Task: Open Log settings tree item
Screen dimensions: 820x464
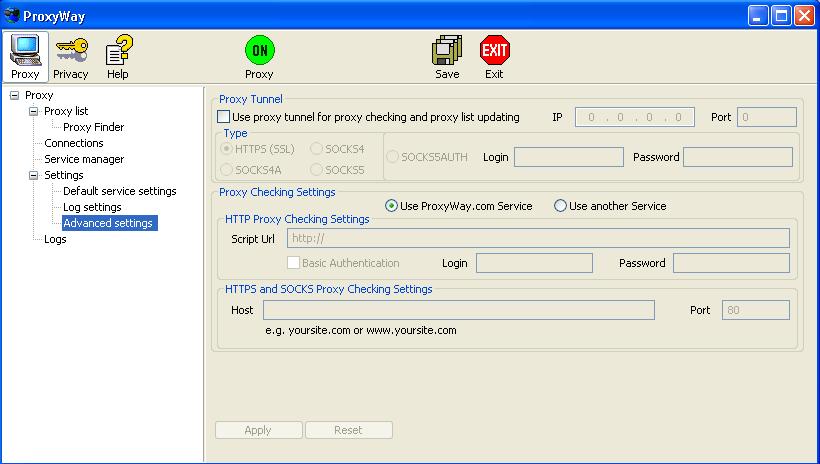Action: (x=92, y=207)
